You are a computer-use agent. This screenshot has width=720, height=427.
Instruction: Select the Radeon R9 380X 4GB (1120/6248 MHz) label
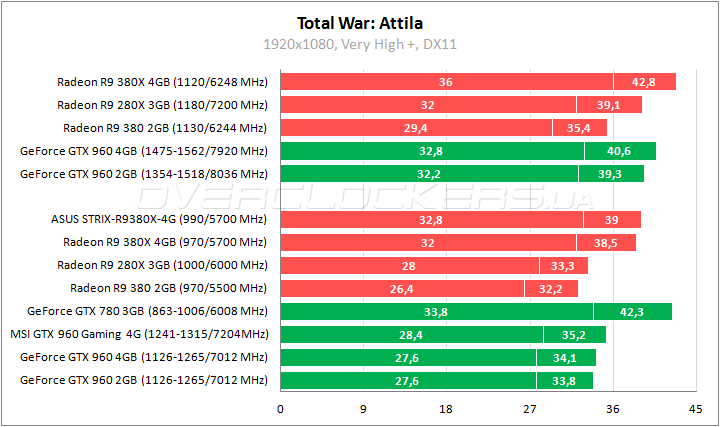tap(162, 82)
